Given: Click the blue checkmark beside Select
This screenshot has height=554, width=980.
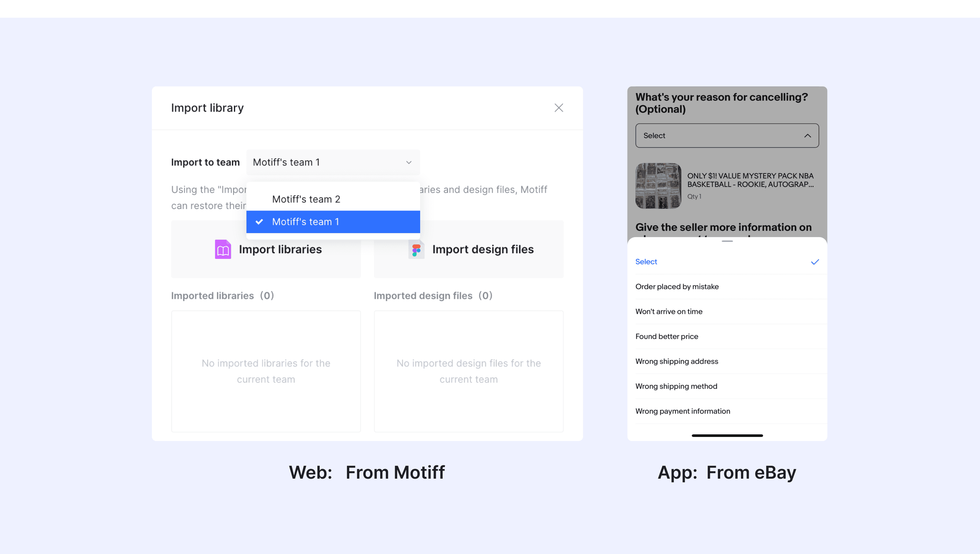Looking at the screenshot, I should pos(814,262).
